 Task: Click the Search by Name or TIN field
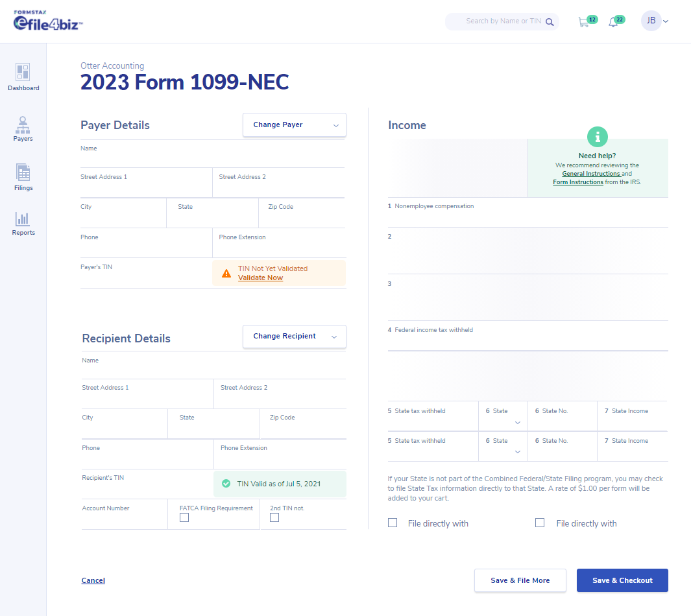[502, 21]
